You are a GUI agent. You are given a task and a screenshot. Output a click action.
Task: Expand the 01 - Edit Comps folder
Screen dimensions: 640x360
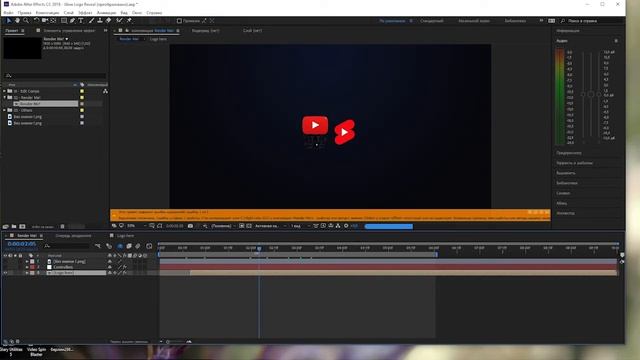[x=4, y=91]
